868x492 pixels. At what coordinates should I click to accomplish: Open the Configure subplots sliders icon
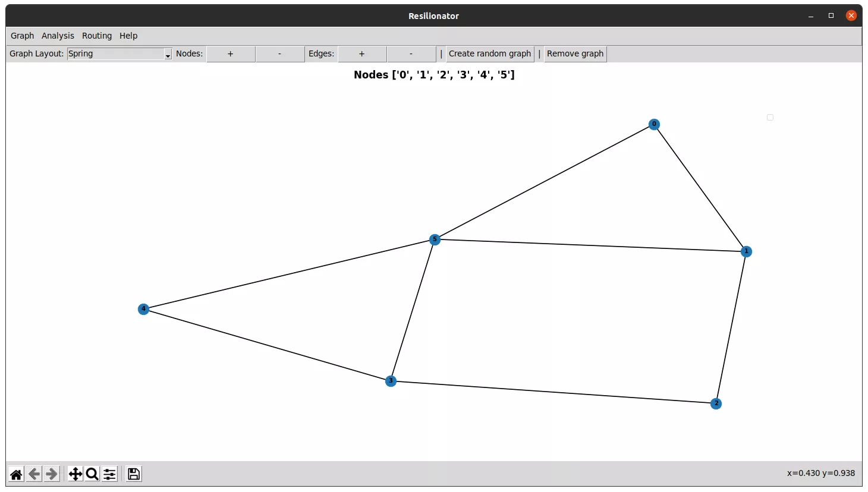pos(109,474)
